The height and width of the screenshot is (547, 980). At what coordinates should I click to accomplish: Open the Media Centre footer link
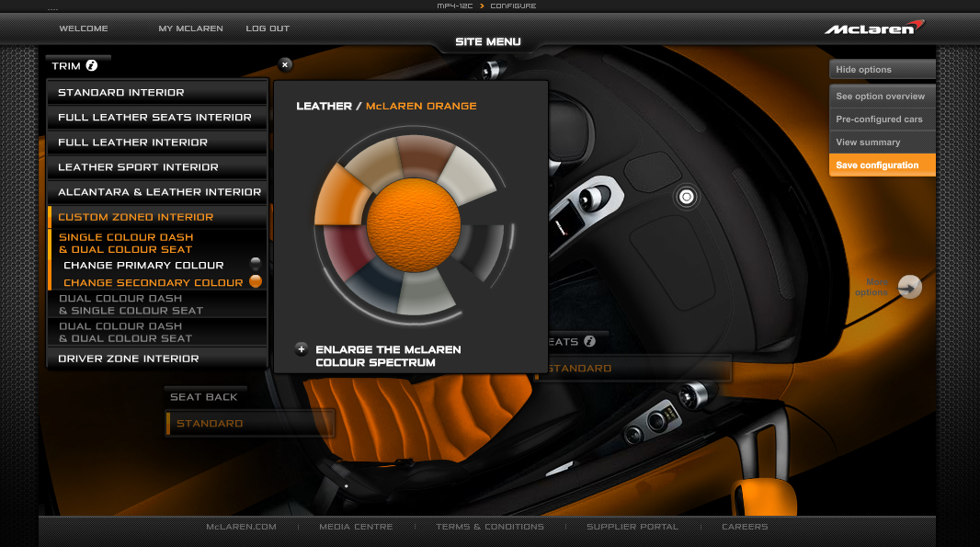click(356, 527)
